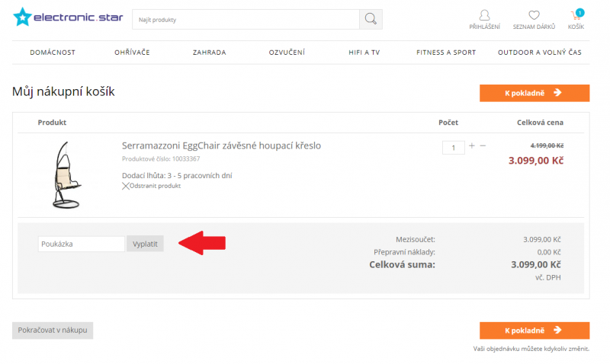Screen dimensions: 610x364
Task: Click the search magnifier icon
Action: point(371,20)
